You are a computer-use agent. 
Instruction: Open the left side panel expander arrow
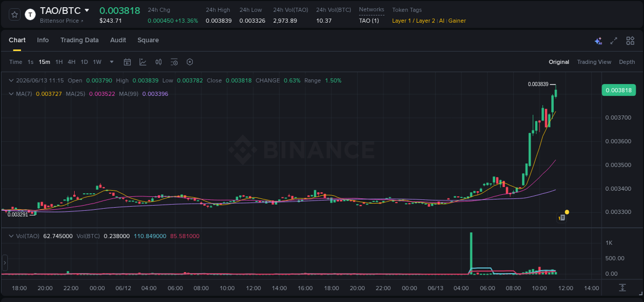pos(5,263)
